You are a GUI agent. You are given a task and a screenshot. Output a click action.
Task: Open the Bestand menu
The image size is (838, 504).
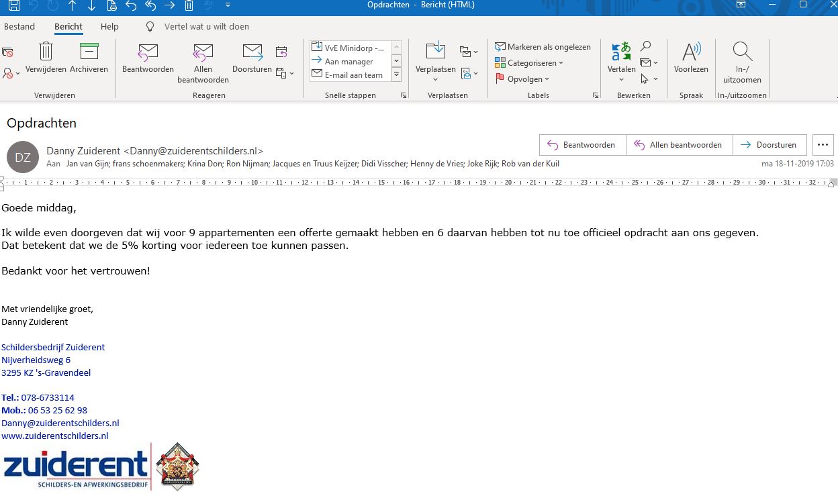[x=19, y=27]
